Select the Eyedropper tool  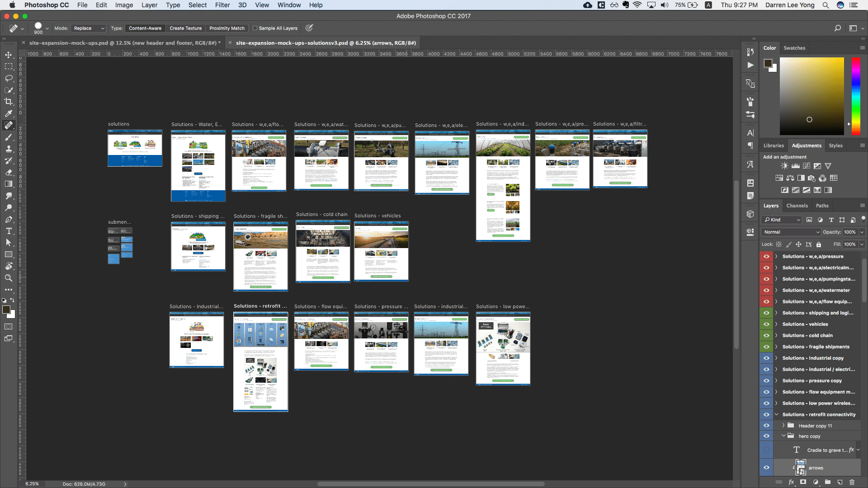(9, 113)
